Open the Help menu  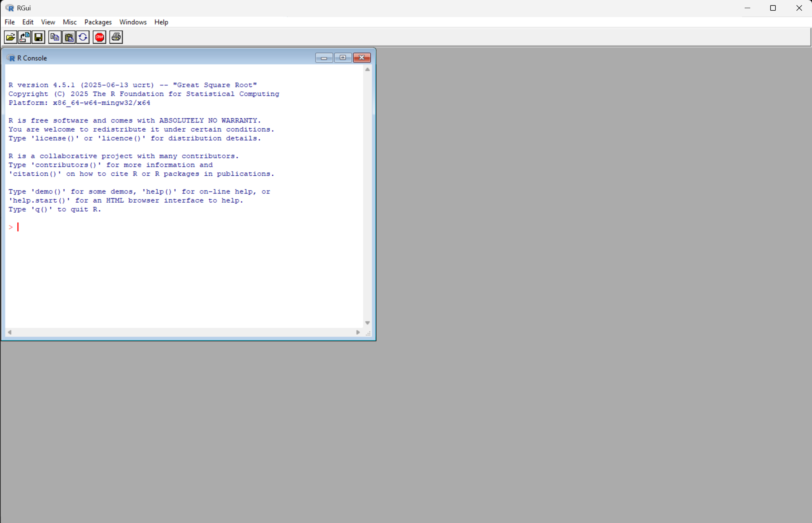(161, 22)
